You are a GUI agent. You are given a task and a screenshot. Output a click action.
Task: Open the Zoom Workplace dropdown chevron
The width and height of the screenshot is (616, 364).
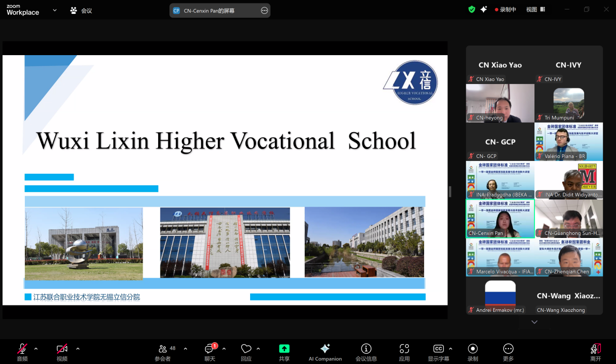pos(55,10)
